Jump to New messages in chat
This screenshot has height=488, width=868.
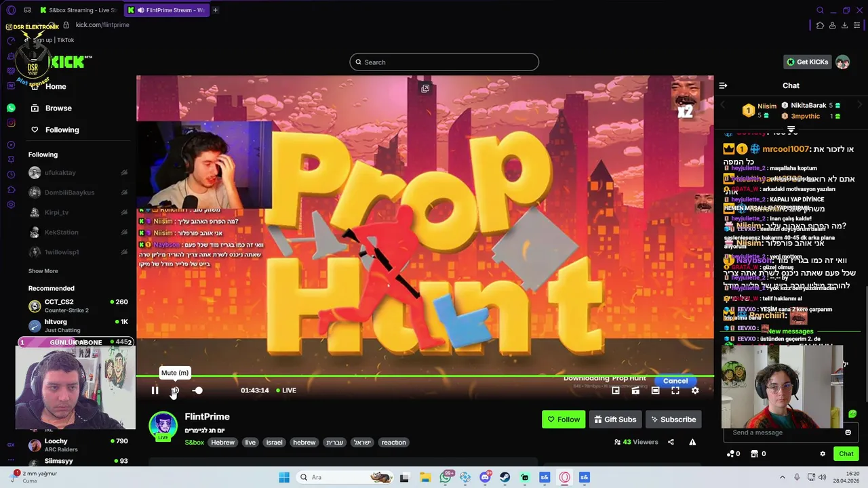(791, 331)
